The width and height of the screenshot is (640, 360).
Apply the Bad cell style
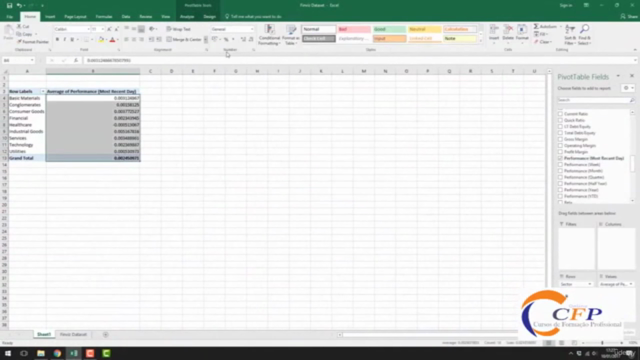[354, 29]
